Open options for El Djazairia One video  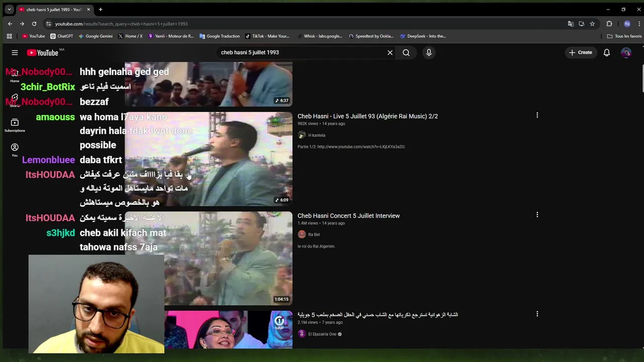click(537, 314)
